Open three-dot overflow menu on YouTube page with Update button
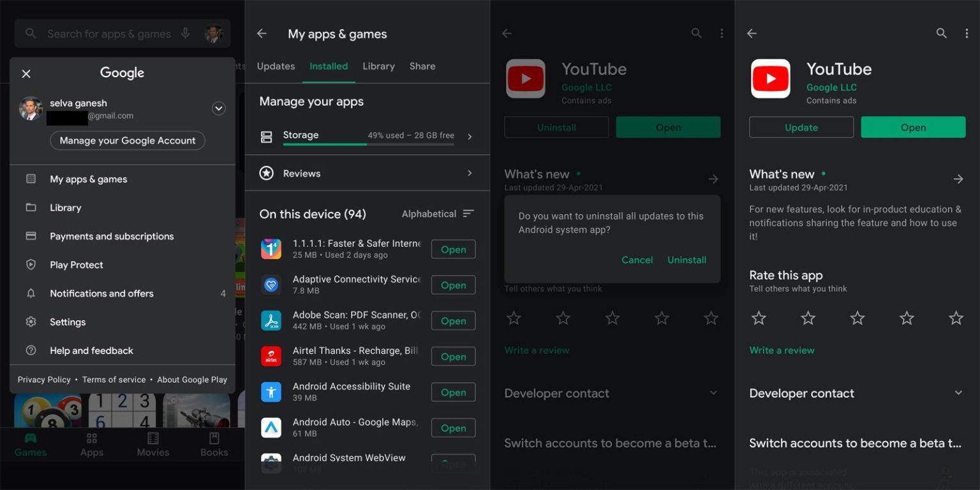The width and height of the screenshot is (980, 490). point(967,33)
